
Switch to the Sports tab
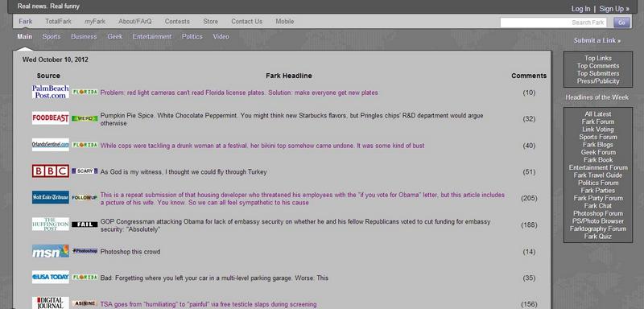tap(52, 36)
